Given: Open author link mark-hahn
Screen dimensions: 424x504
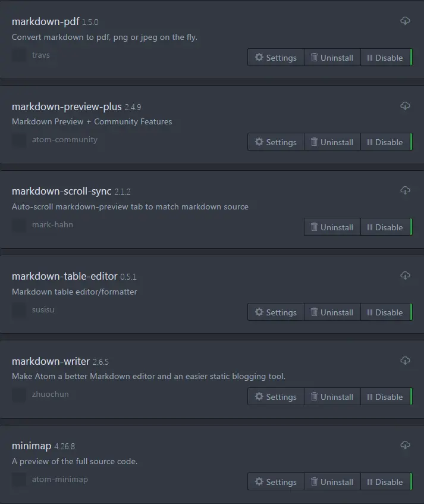Looking at the screenshot, I should 52,224.
